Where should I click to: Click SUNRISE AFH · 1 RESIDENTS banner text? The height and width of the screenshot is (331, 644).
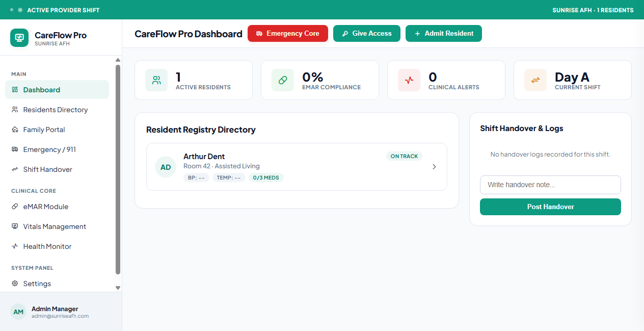coord(593,10)
